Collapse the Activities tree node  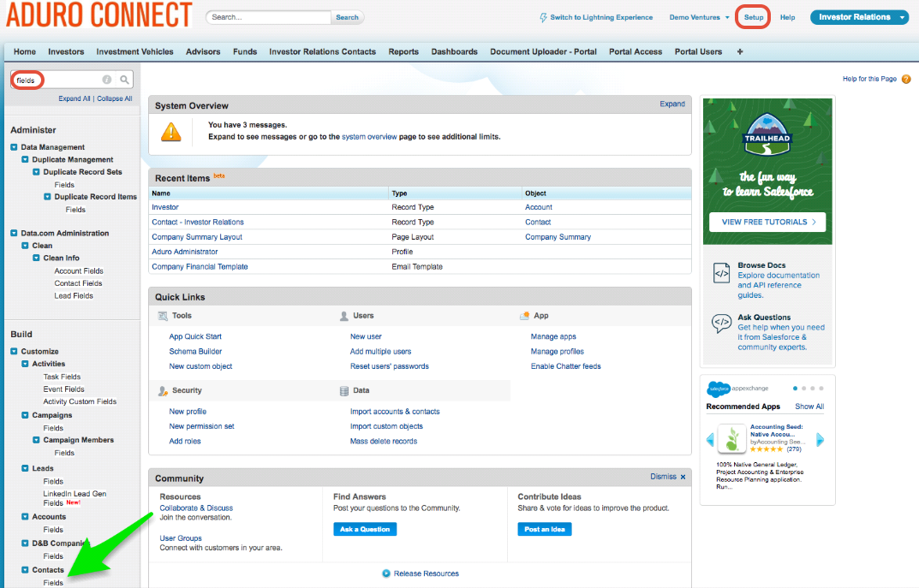point(25,364)
